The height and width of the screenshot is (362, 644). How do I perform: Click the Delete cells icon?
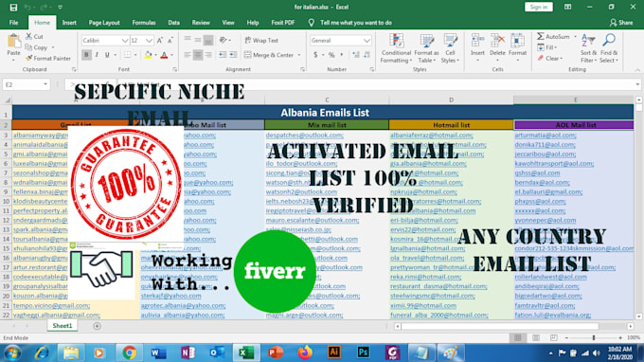pos(497,41)
